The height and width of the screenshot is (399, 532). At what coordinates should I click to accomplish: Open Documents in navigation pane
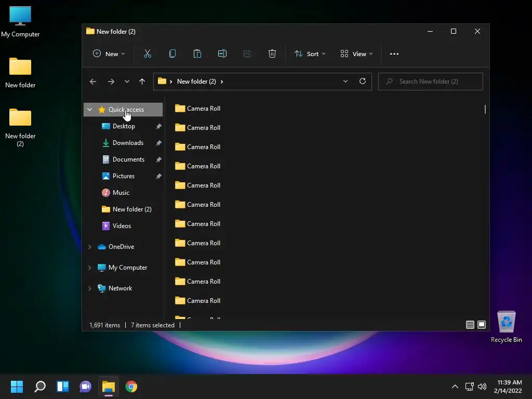129,159
